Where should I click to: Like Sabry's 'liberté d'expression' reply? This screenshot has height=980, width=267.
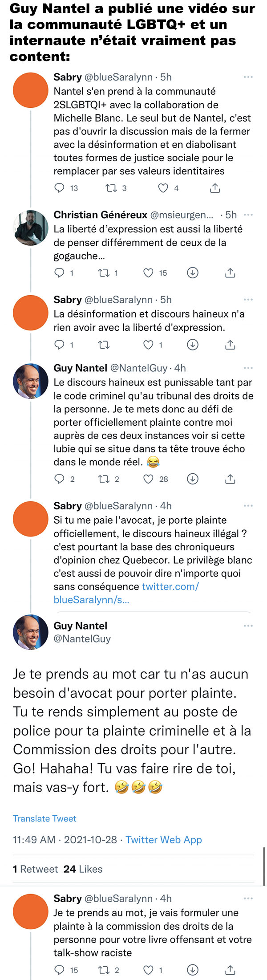148,345
